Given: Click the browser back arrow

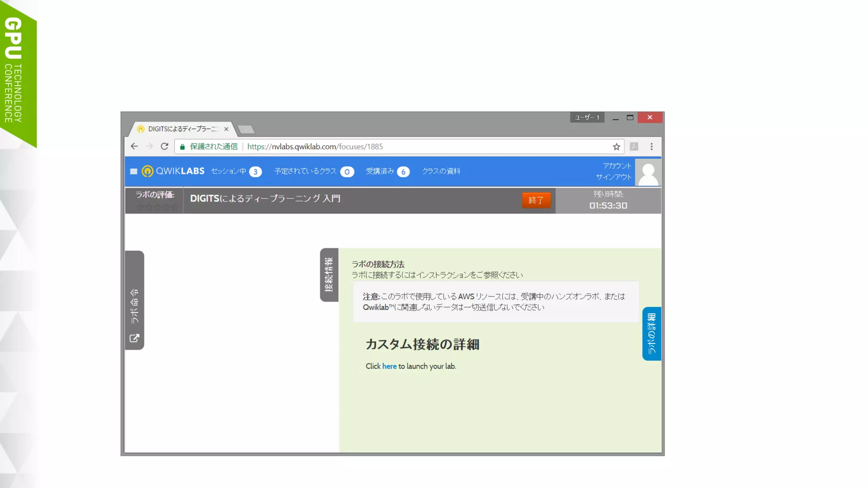Looking at the screenshot, I should (134, 147).
